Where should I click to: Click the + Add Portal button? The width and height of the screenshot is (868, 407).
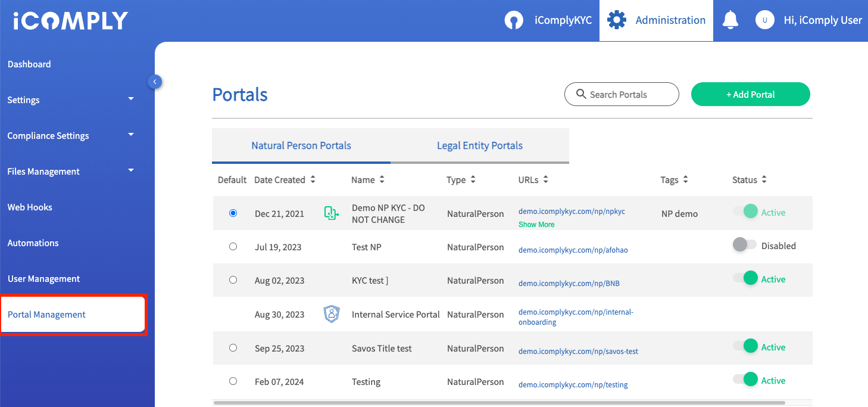(x=751, y=94)
